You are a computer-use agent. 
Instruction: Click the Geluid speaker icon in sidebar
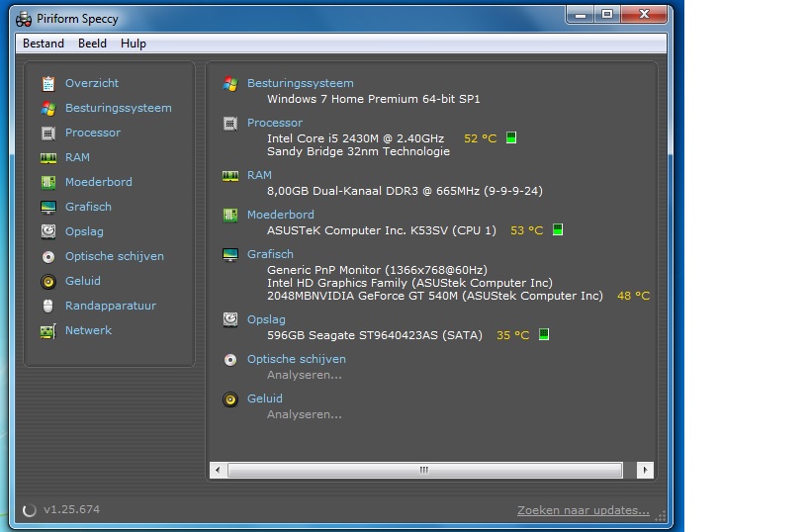pos(48,282)
